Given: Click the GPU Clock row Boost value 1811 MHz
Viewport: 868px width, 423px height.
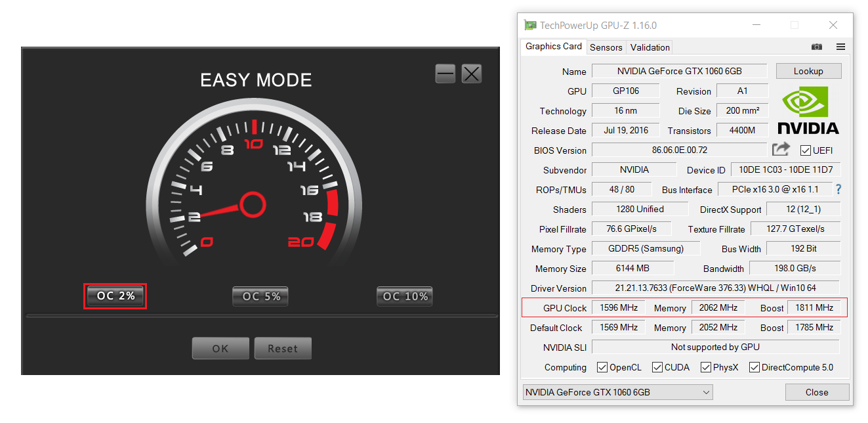Looking at the screenshot, I should 814,307.
